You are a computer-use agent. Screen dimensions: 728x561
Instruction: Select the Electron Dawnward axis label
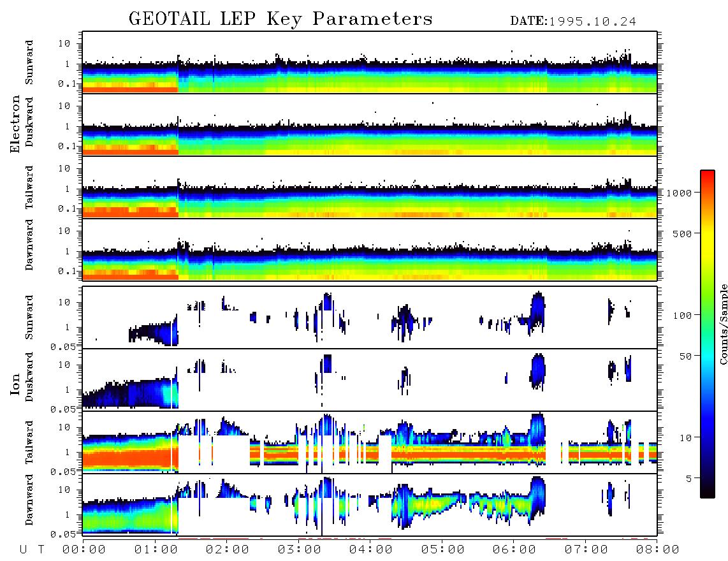click(29, 245)
